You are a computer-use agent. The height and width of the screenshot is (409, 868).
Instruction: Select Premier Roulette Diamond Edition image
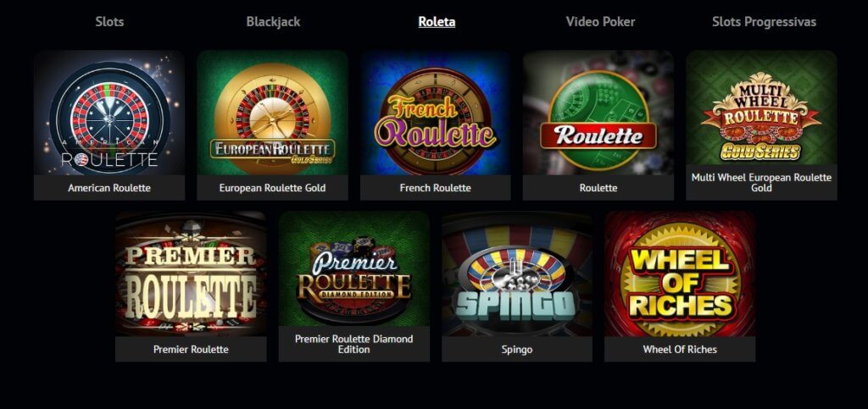click(x=354, y=268)
